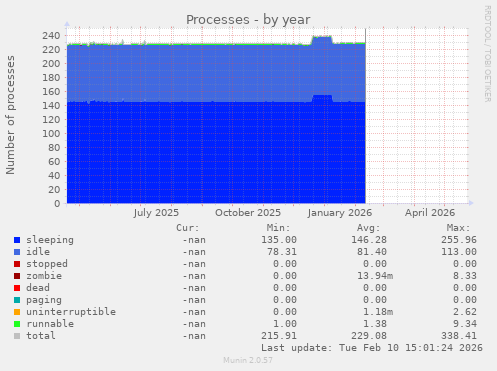Screen dimensions: 497x371
Task: Click zombie max value 8.33
Action: [465, 276]
